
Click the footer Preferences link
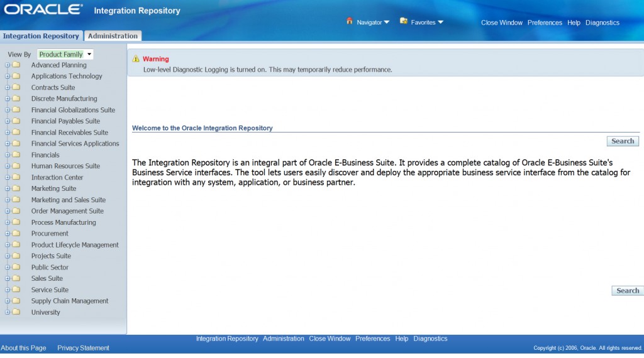point(372,339)
